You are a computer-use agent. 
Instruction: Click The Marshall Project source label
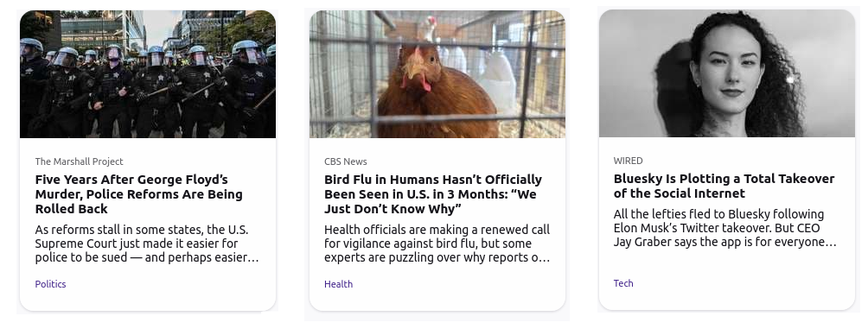point(80,161)
